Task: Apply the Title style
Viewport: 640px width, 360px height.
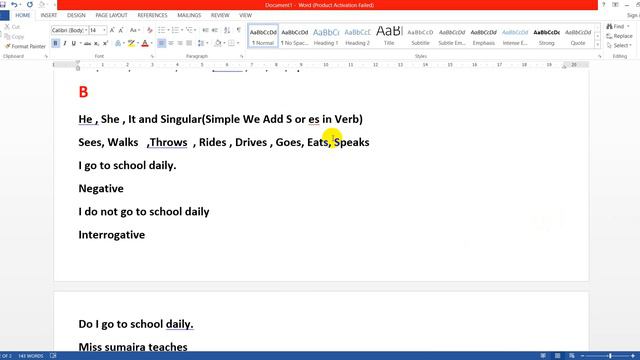Action: 389,36
